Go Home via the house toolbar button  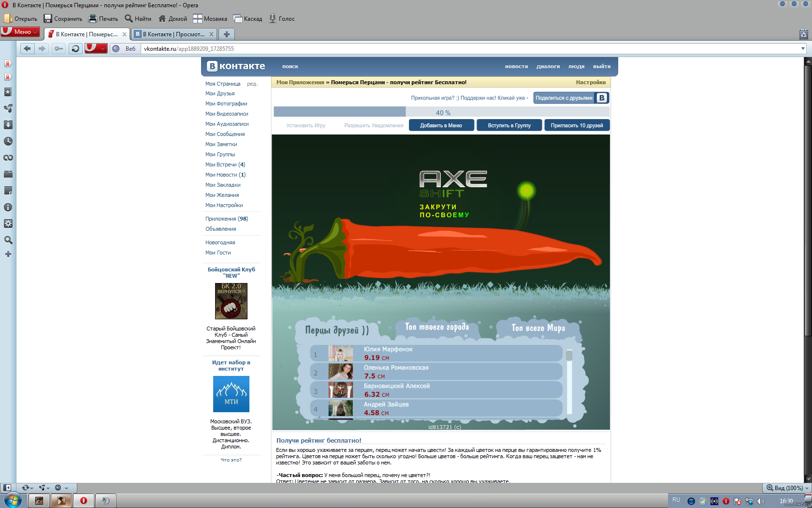pos(173,19)
